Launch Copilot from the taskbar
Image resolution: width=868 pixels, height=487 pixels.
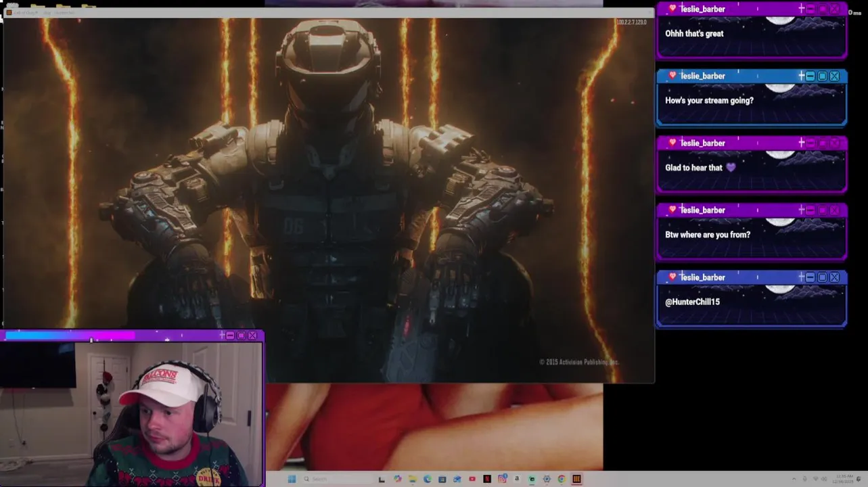coord(398,479)
